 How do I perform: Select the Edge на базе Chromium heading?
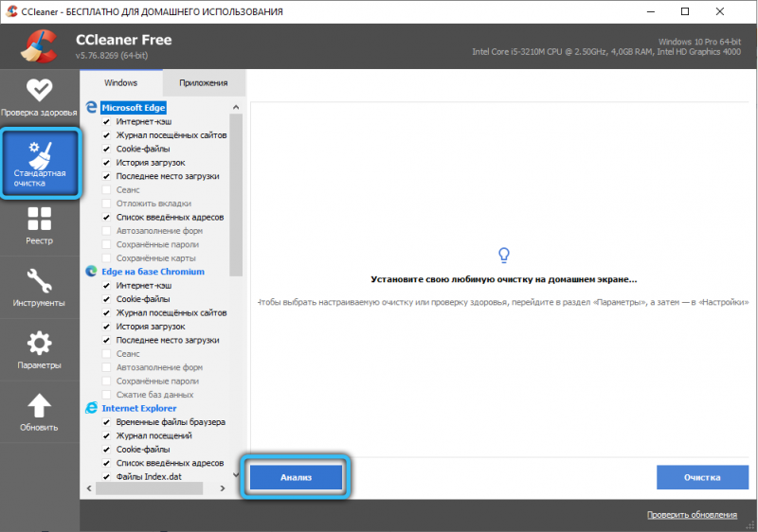point(153,272)
